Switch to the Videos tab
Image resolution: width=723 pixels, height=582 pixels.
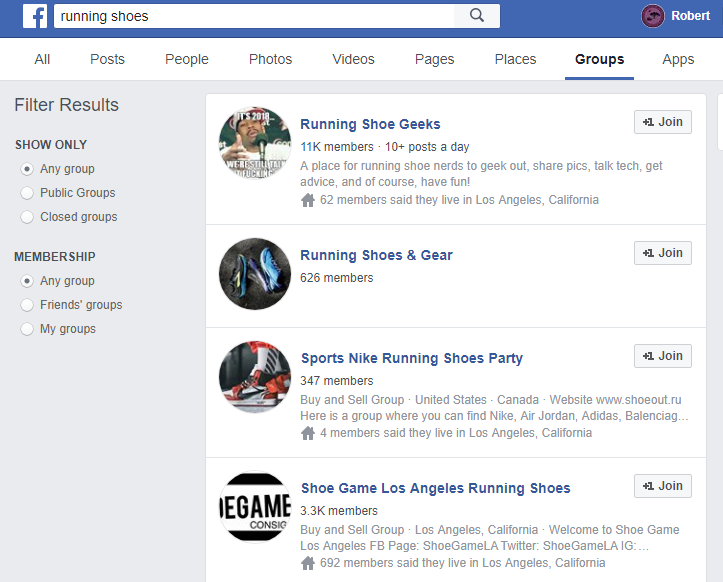pyautogui.click(x=353, y=59)
